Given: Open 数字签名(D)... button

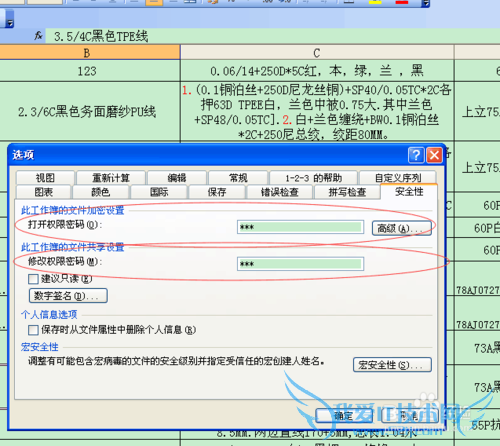Looking at the screenshot, I should [x=68, y=296].
